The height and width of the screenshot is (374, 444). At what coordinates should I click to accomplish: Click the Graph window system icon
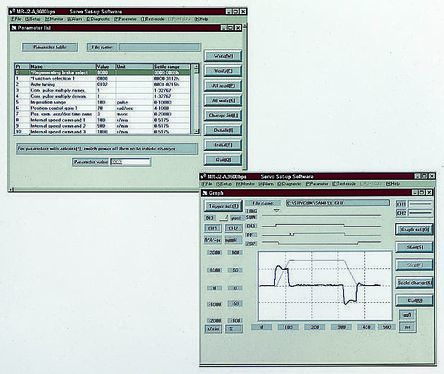205,193
